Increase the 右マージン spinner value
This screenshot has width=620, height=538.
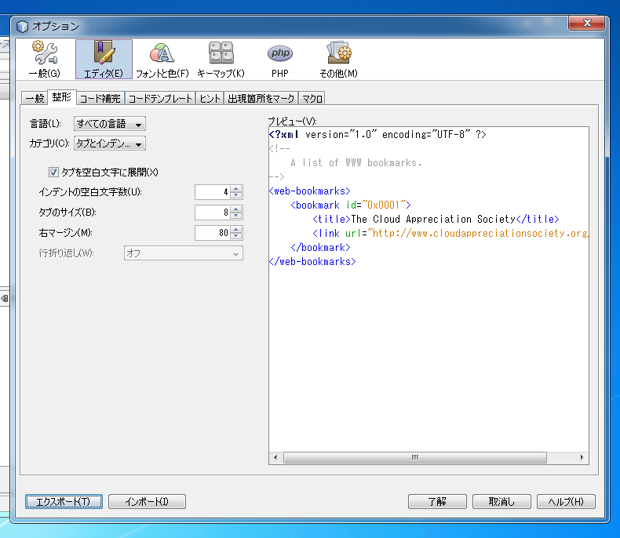coord(236,229)
